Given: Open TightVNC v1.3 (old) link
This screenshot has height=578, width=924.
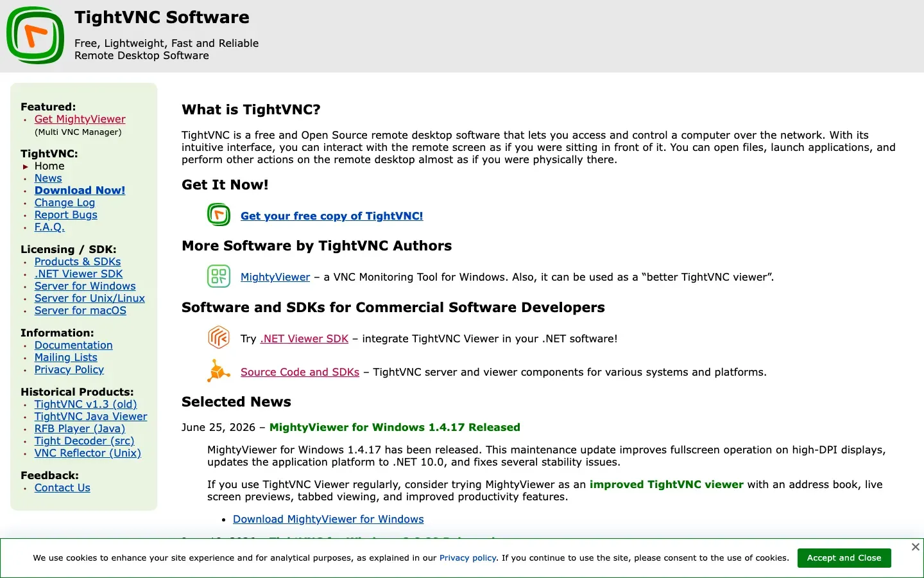Looking at the screenshot, I should pos(86,404).
